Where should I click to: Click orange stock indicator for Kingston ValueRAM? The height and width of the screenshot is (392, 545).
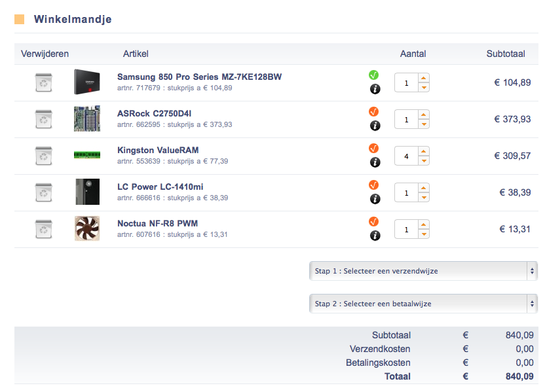373,149
